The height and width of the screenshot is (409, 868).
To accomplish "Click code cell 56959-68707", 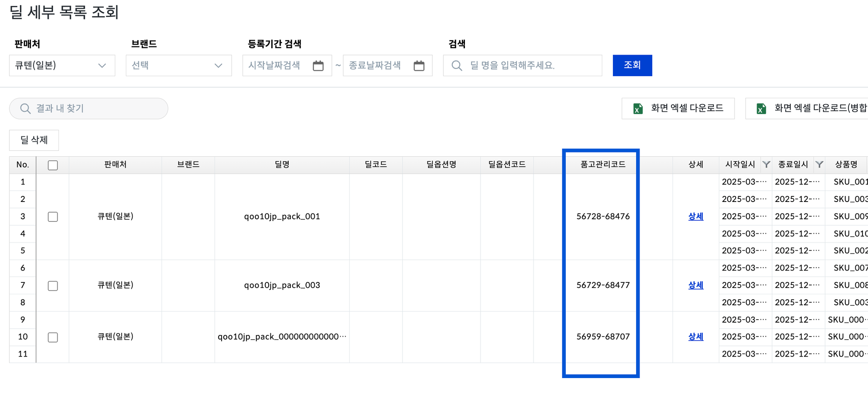I will point(603,337).
